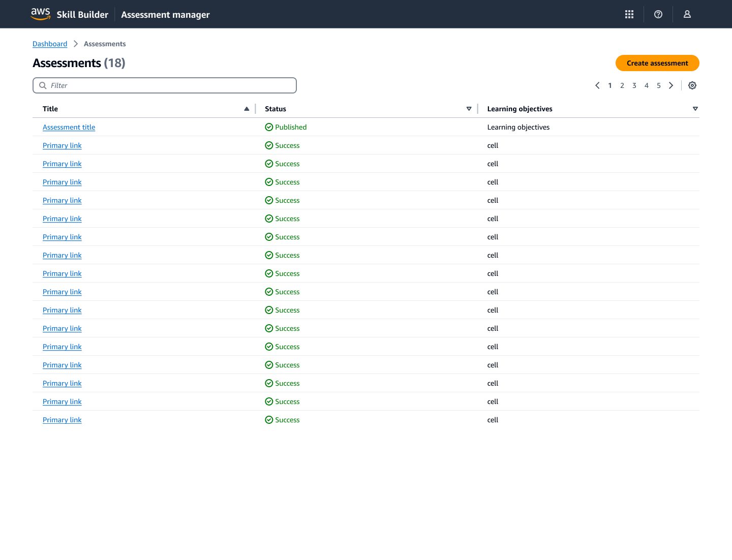732x560 pixels.
Task: Click Skill Builder in the header
Action: click(82, 15)
